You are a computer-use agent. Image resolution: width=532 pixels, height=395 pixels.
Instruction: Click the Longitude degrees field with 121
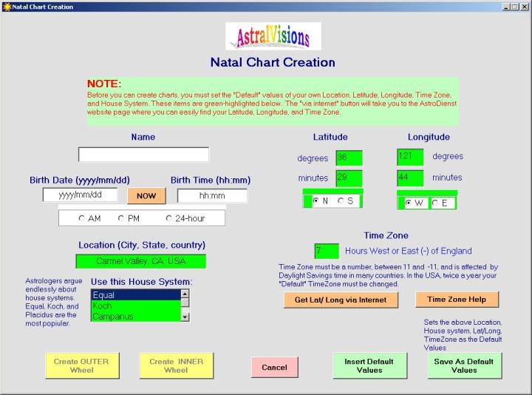click(410, 157)
